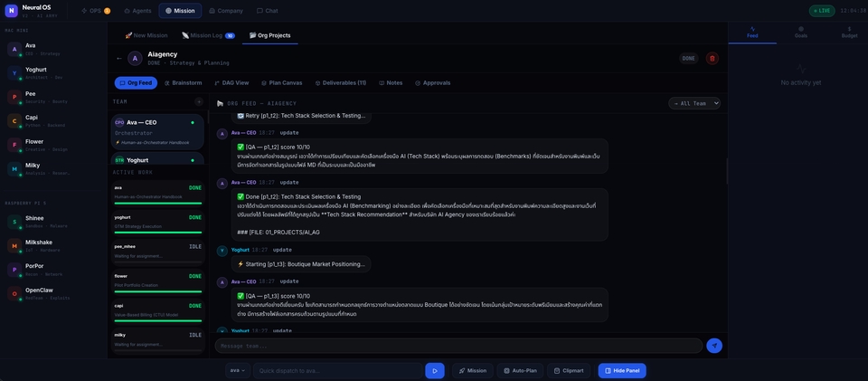Focus the Message team input field
The image size is (868, 381).
tap(458, 346)
